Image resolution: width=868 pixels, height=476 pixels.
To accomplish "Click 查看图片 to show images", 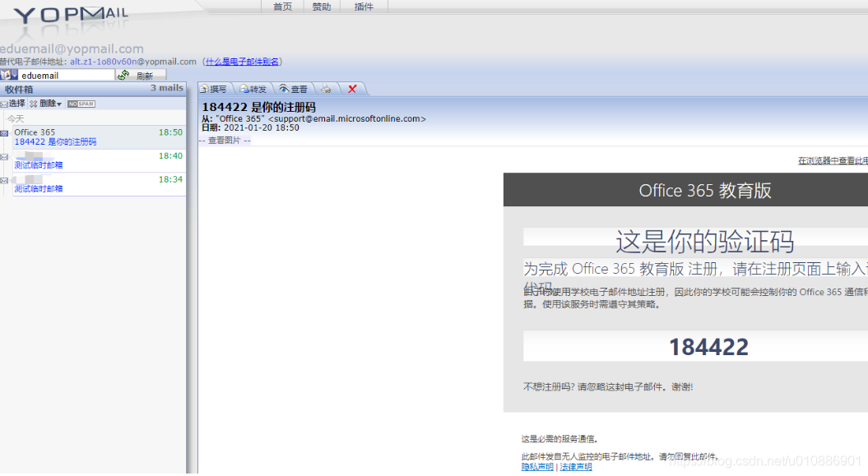I will [x=224, y=141].
